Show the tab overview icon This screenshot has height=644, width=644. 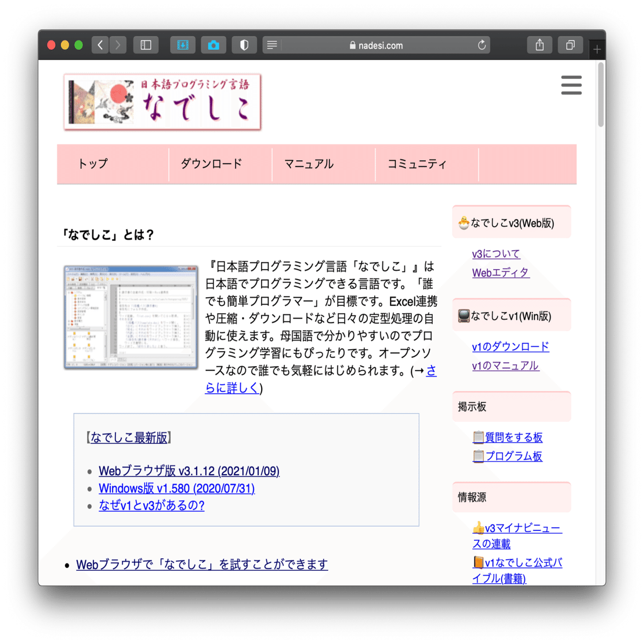coord(570,45)
